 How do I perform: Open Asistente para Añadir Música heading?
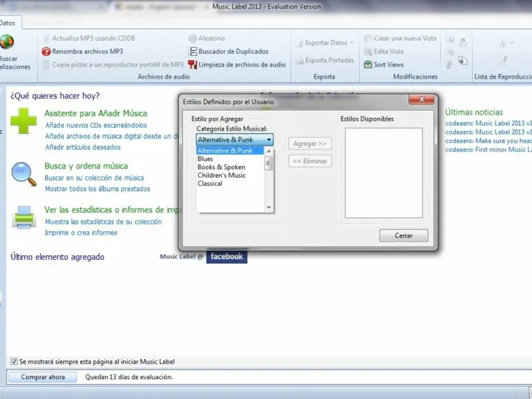(x=96, y=113)
